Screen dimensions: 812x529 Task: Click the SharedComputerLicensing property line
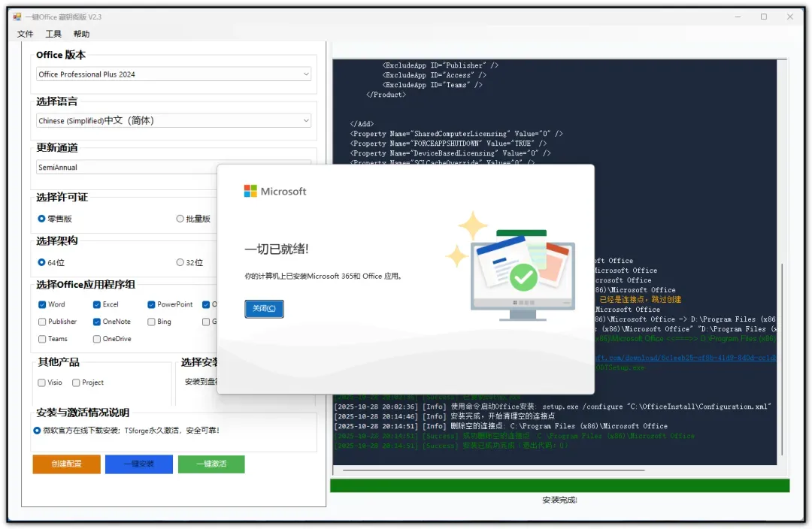pos(456,134)
